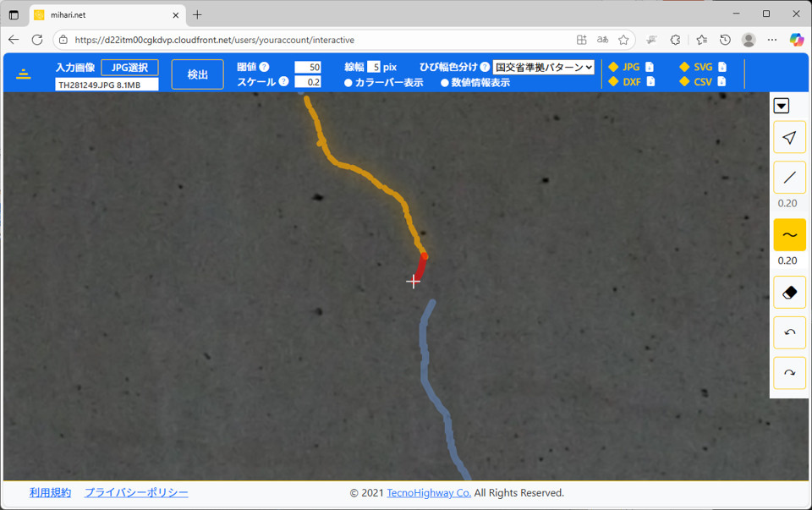This screenshot has height=510, width=812.
Task: Click the 閾値 threshold input field
Action: click(x=307, y=67)
